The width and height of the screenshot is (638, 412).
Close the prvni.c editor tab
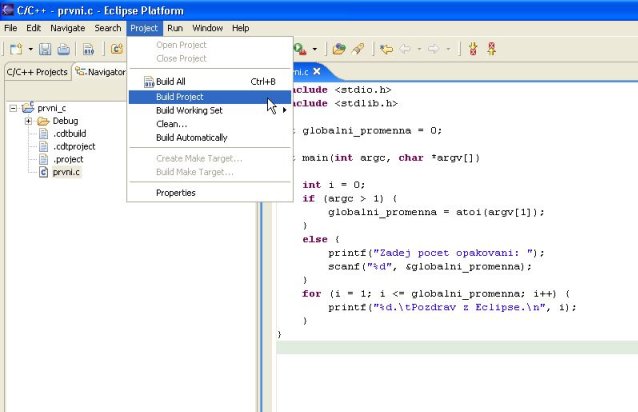coord(317,71)
